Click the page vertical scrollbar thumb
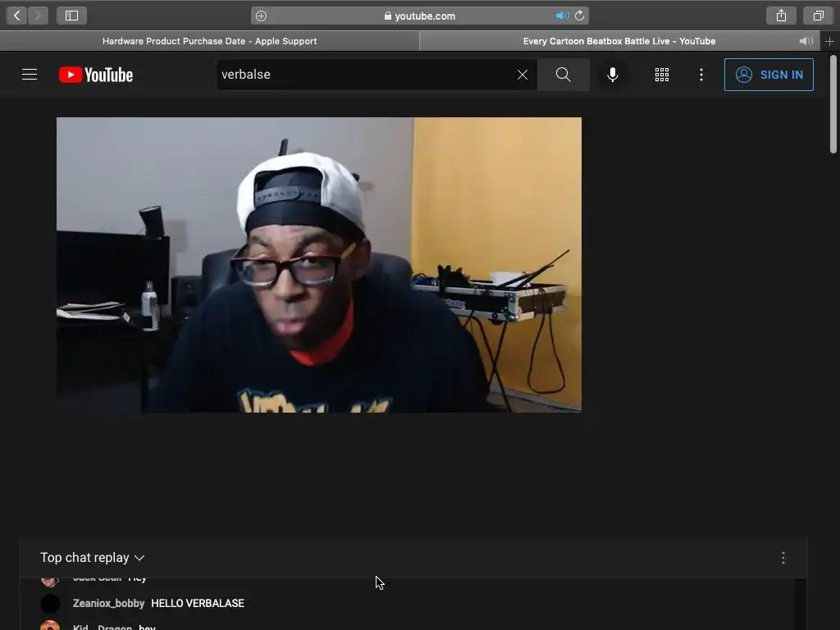The width and height of the screenshot is (840, 630). pyautogui.click(x=833, y=103)
